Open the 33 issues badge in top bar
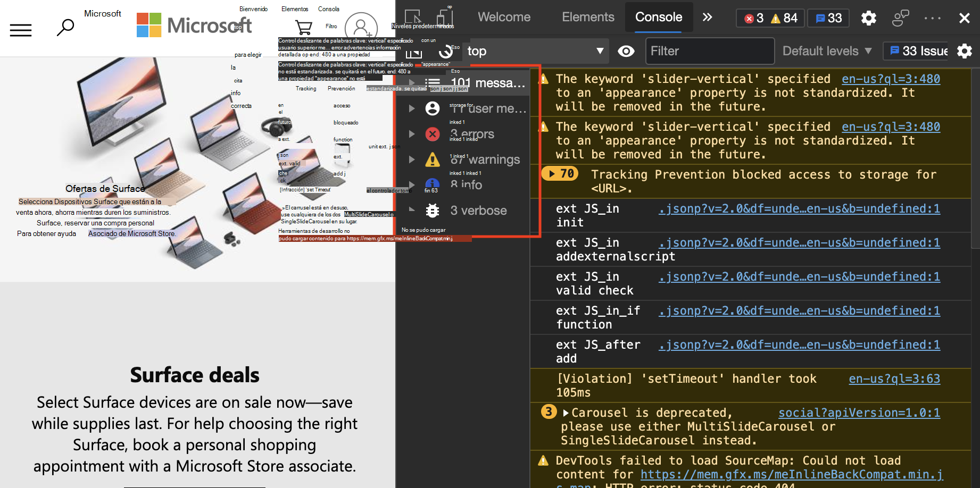The image size is (980, 488). (x=829, y=18)
